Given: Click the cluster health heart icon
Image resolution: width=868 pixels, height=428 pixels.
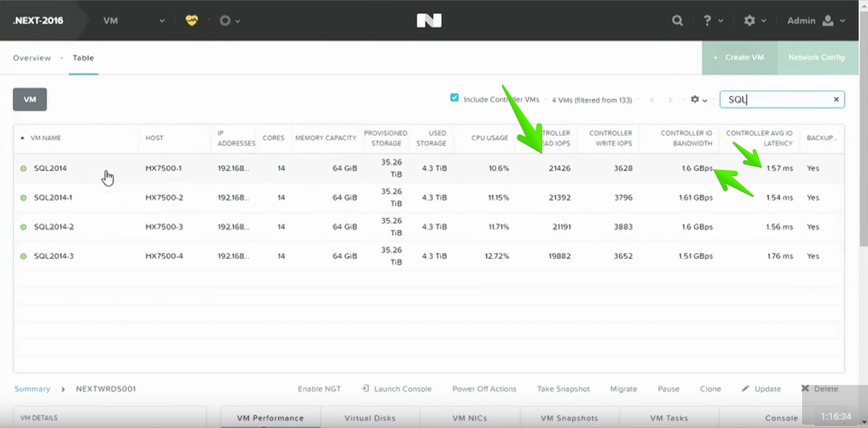Looking at the screenshot, I should click(x=192, y=21).
